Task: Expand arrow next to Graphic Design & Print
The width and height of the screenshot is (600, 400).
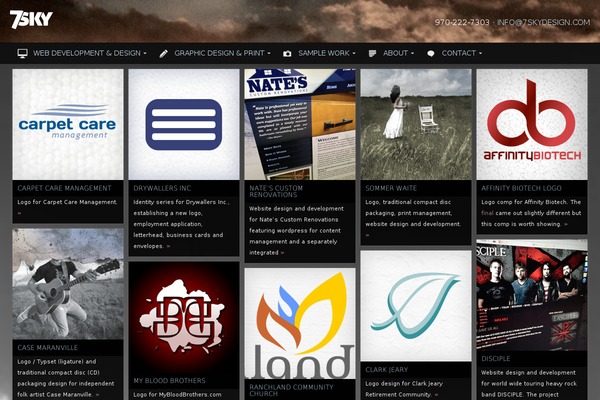Action: 269,54
